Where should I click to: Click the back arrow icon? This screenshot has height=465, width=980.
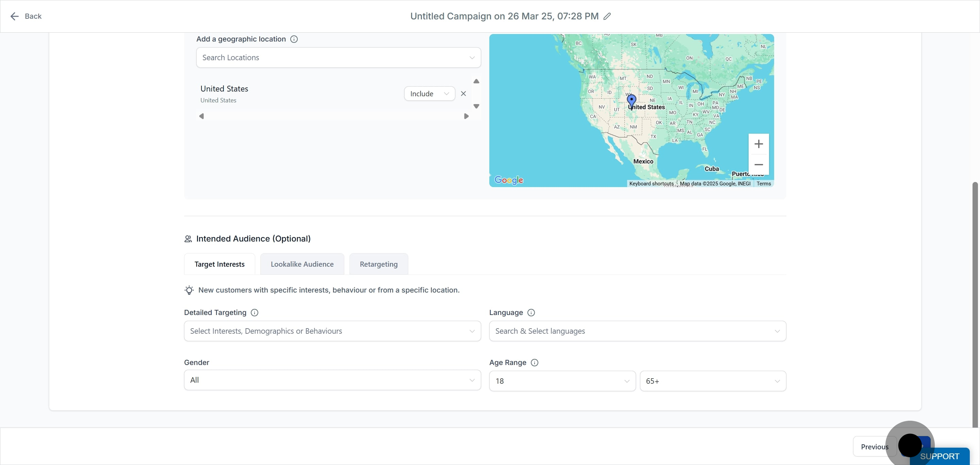(14, 16)
